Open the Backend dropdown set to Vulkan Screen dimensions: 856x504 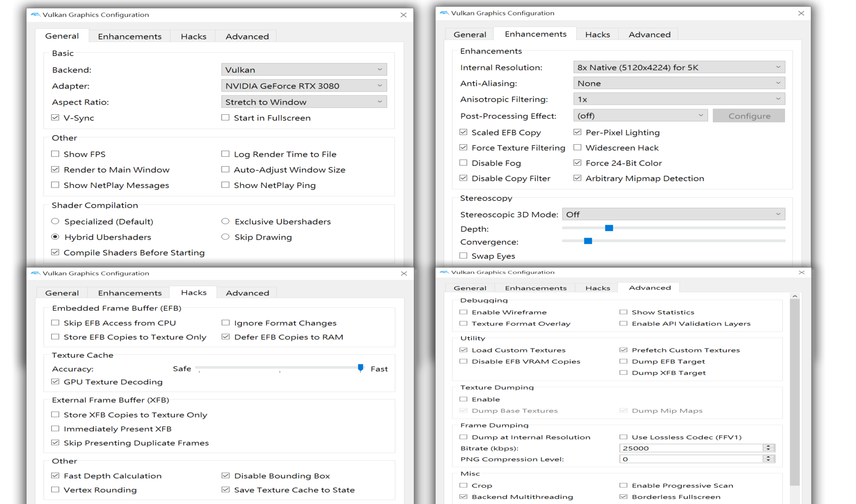click(304, 70)
